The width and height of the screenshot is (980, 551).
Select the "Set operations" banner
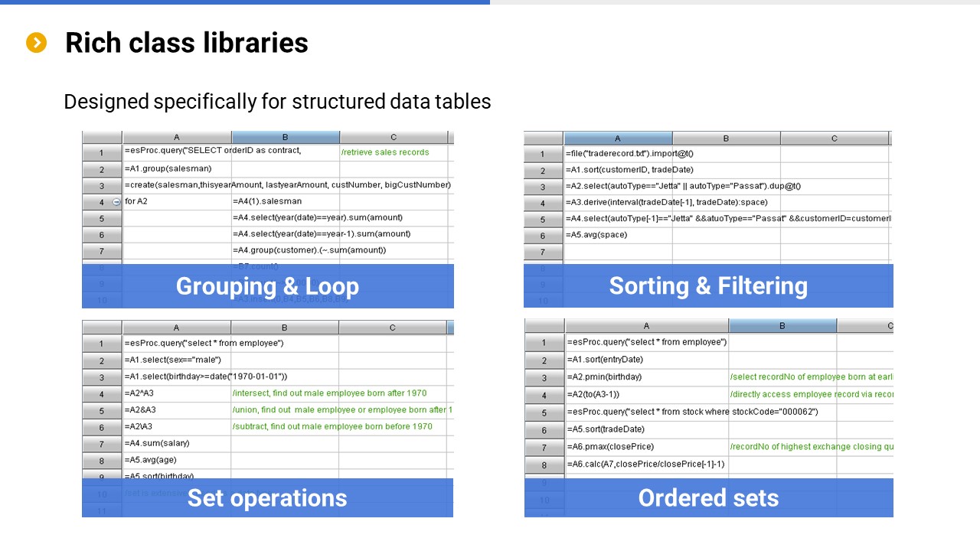267,497
